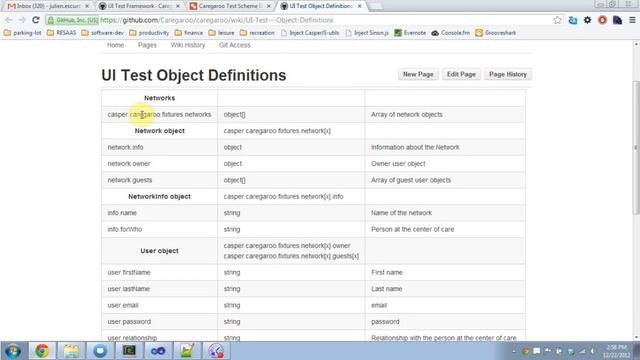Screen dimensions: 640x360
Task: Click the 'Network object' header cell
Action: 160,131
